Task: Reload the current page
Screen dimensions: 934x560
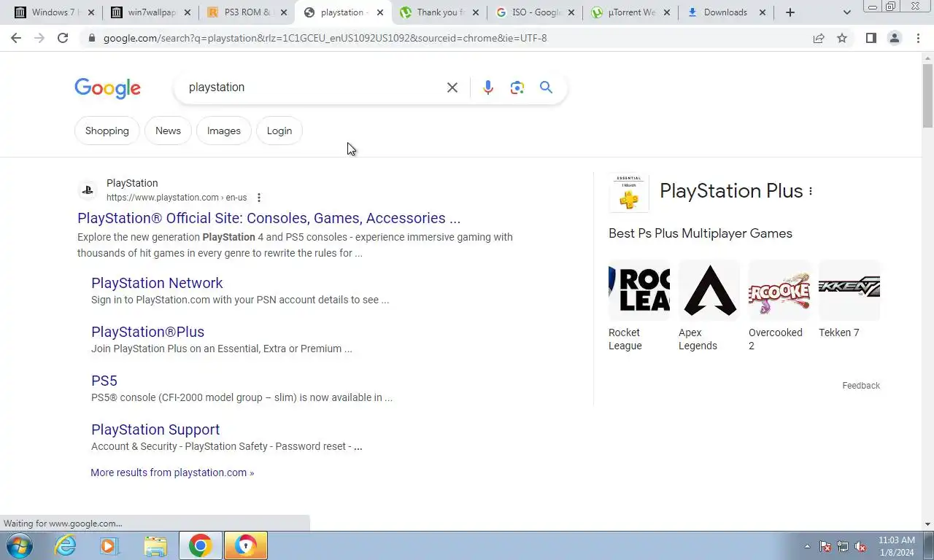Action: coord(63,38)
